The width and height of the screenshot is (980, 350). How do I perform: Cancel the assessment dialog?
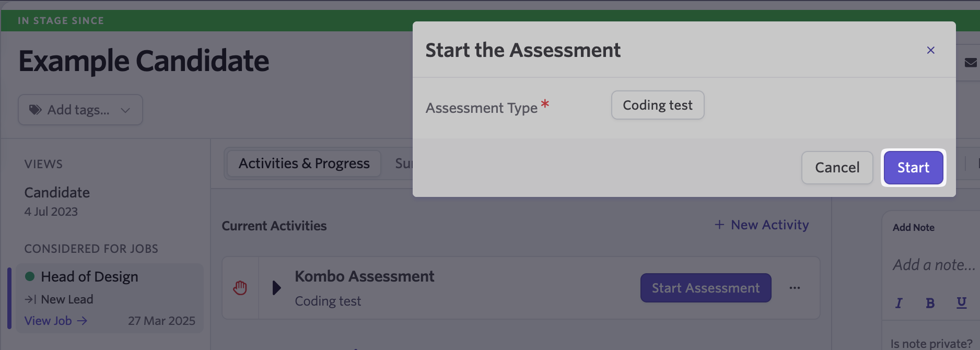(837, 168)
